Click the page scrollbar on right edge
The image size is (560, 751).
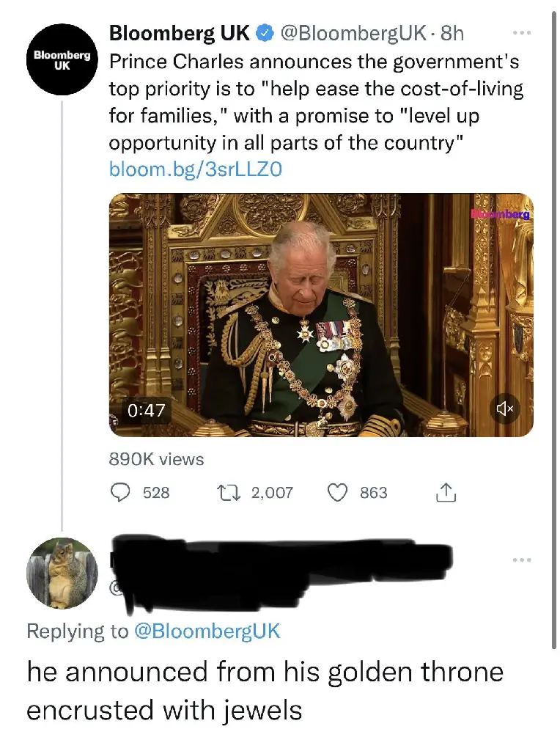coord(554,331)
